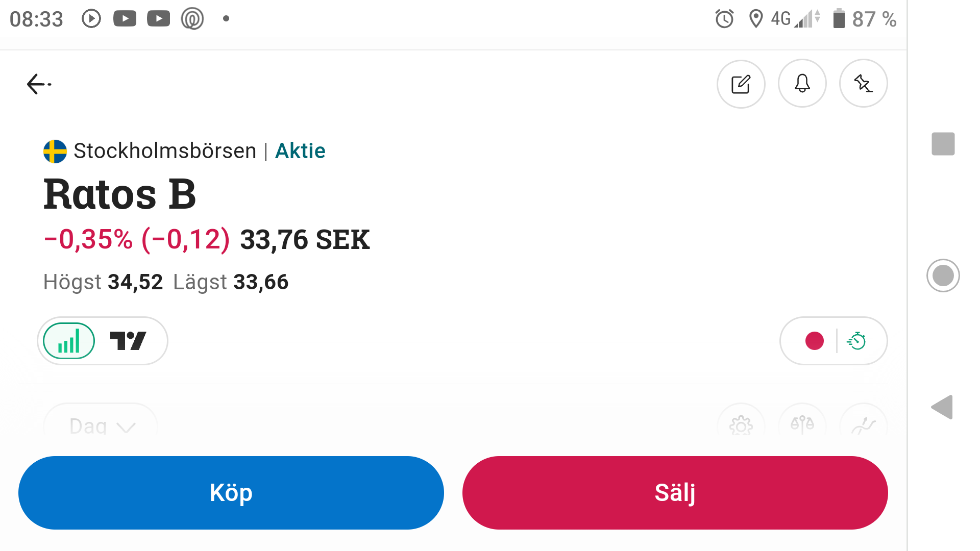Tap the Swedish flag exchange icon

coord(55,152)
